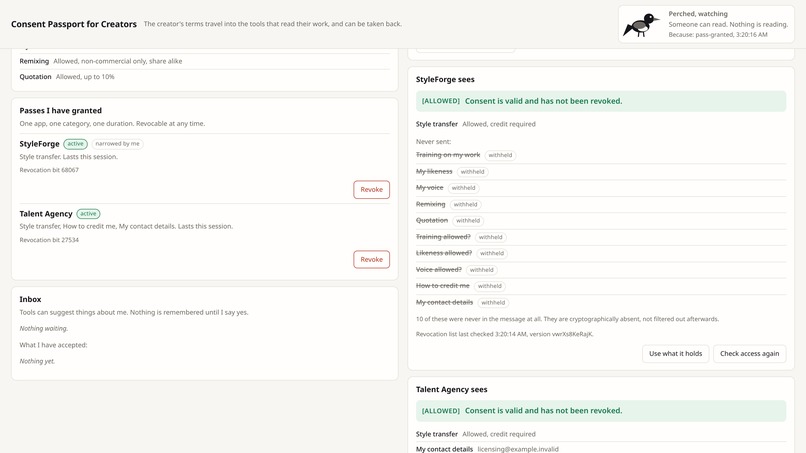Click 'StyleForge sees' heading
This screenshot has height=453, width=806.
tap(445, 79)
